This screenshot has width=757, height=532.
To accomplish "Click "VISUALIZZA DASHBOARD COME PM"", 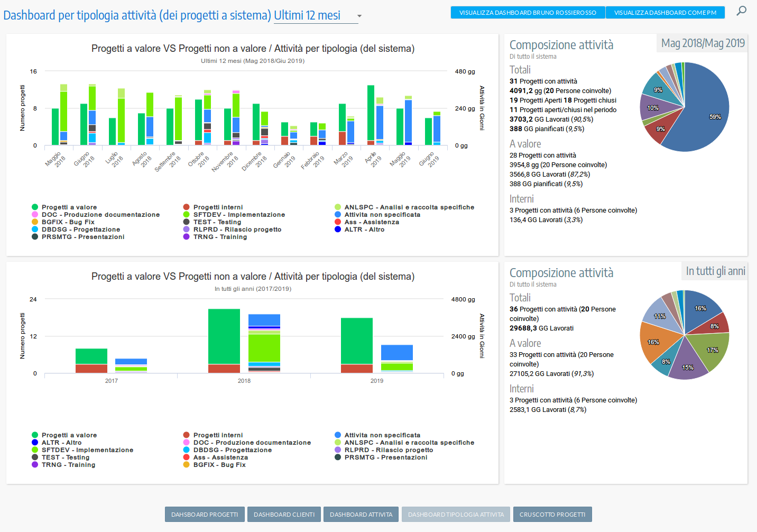I will click(x=665, y=12).
